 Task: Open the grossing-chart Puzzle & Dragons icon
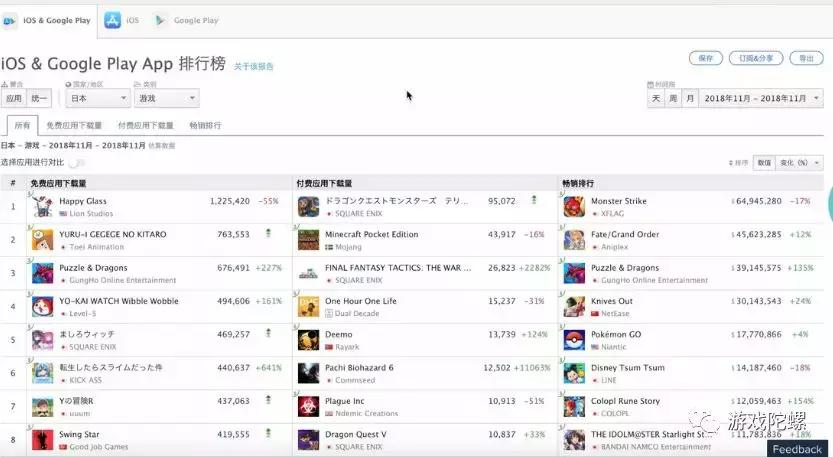pyautogui.click(x=574, y=273)
